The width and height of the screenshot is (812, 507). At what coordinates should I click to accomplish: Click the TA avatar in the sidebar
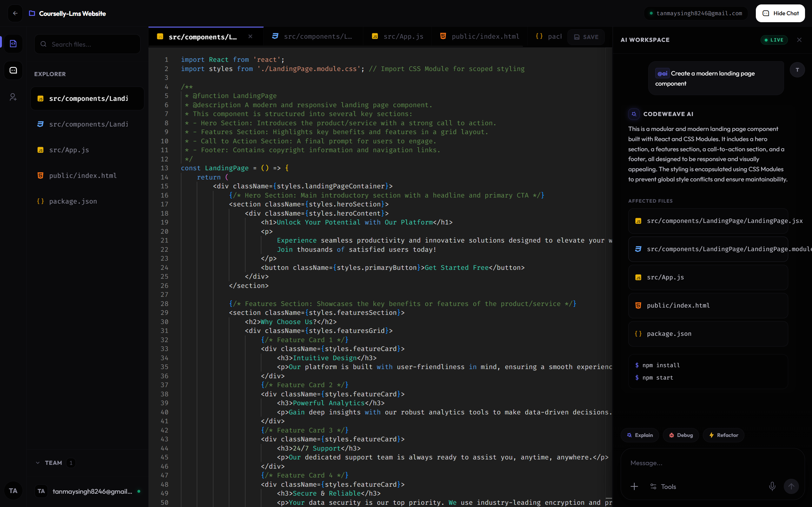(x=13, y=491)
